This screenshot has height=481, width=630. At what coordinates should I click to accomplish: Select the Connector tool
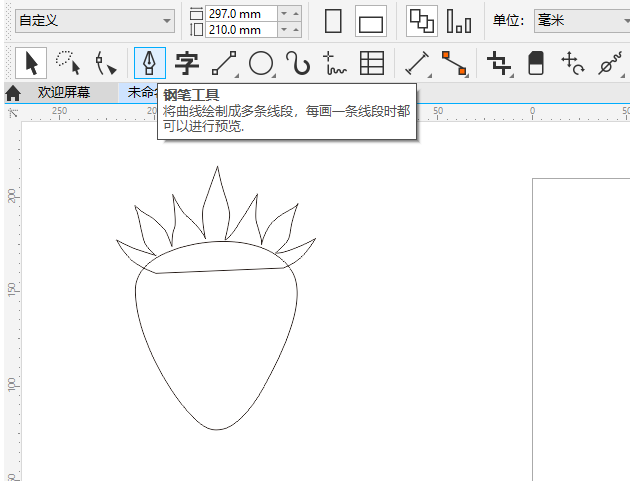(454, 64)
